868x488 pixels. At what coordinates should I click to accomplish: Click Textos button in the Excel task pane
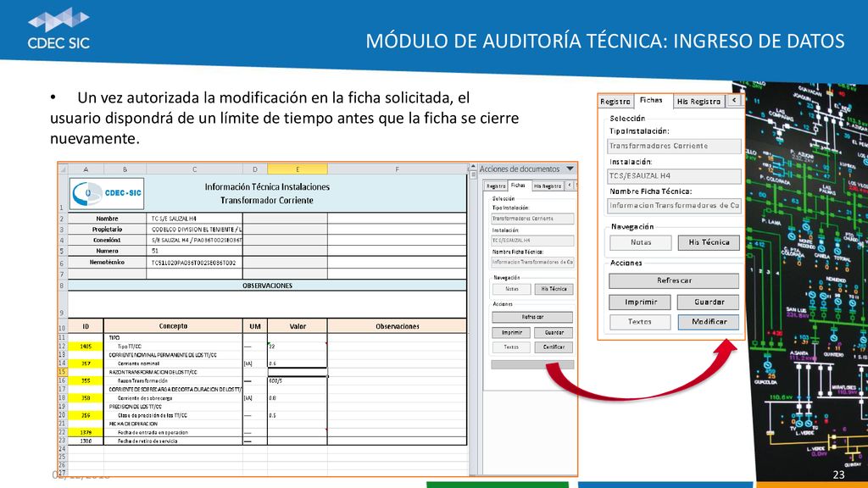[511, 347]
